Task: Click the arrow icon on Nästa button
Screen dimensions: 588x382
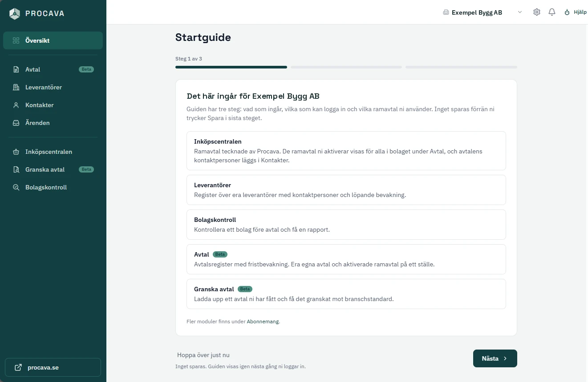Action: click(x=505, y=358)
